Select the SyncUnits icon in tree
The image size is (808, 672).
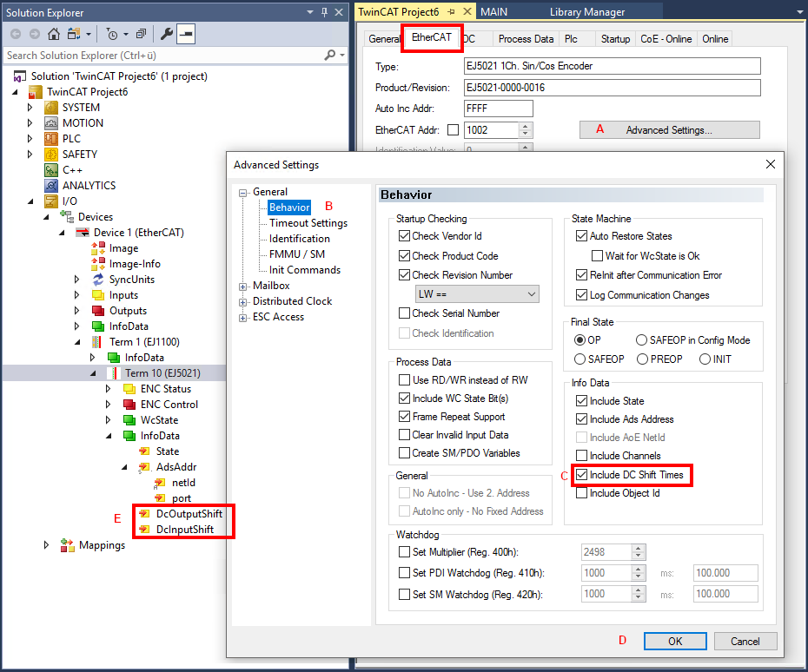pyautogui.click(x=98, y=280)
